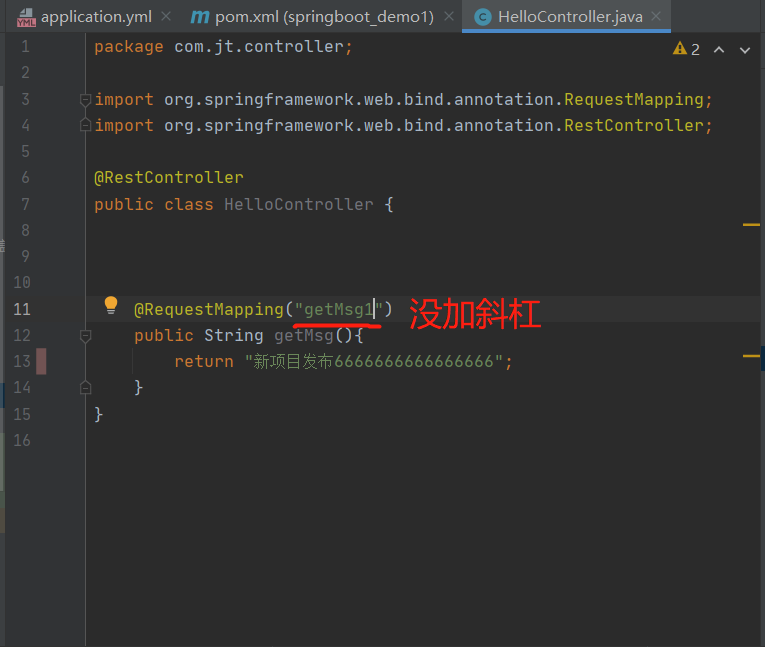765x647 pixels.
Task: Click line number 7 in the gutter
Action: point(25,204)
